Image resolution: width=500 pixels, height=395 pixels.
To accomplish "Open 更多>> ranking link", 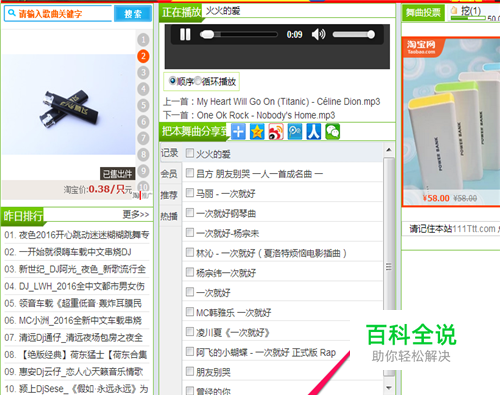I will point(136,214).
